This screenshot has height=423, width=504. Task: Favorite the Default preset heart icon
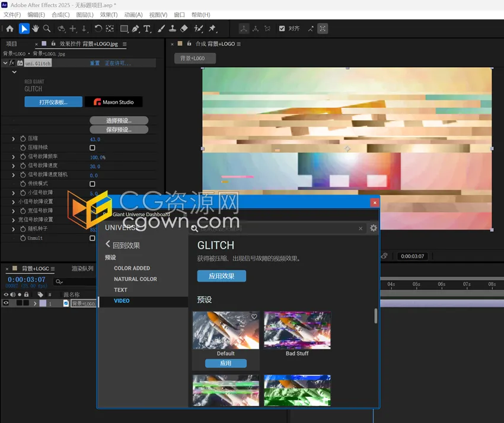click(254, 317)
